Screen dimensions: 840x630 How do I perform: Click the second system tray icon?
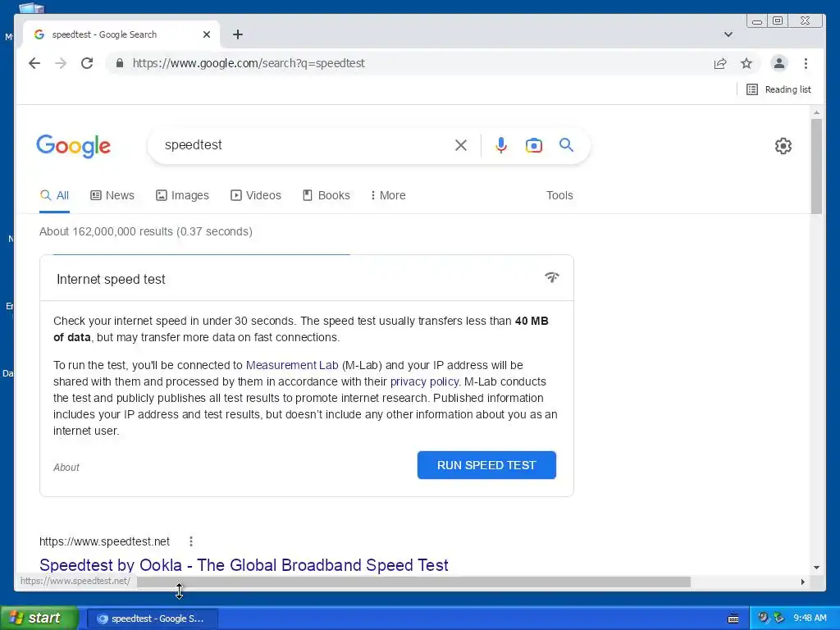click(778, 619)
